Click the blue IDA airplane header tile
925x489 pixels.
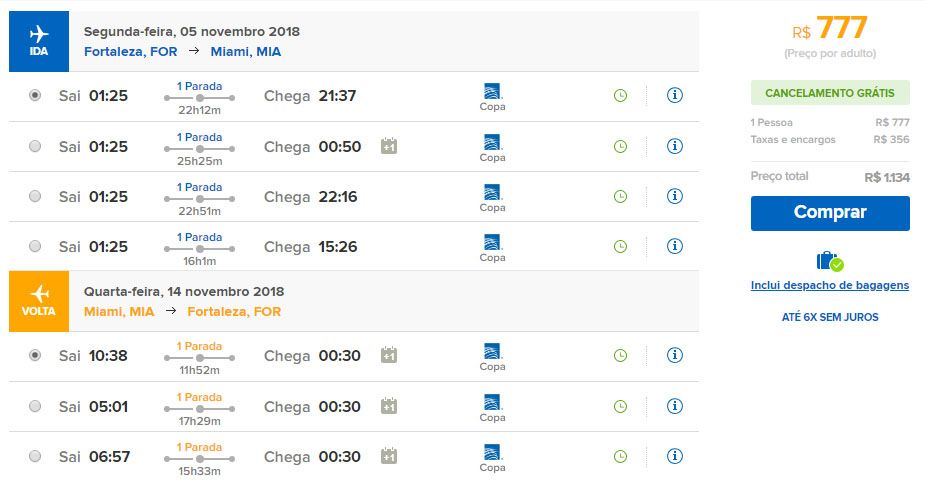[x=39, y=41]
